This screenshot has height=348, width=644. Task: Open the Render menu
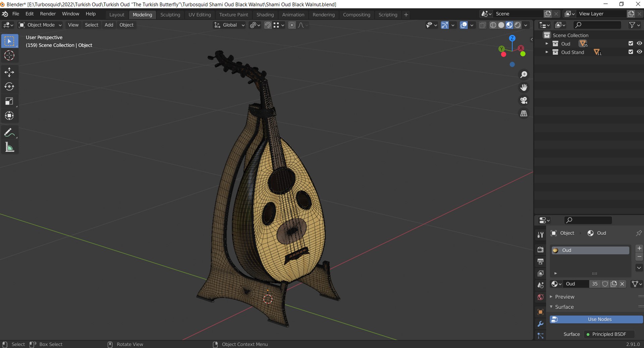pos(48,14)
